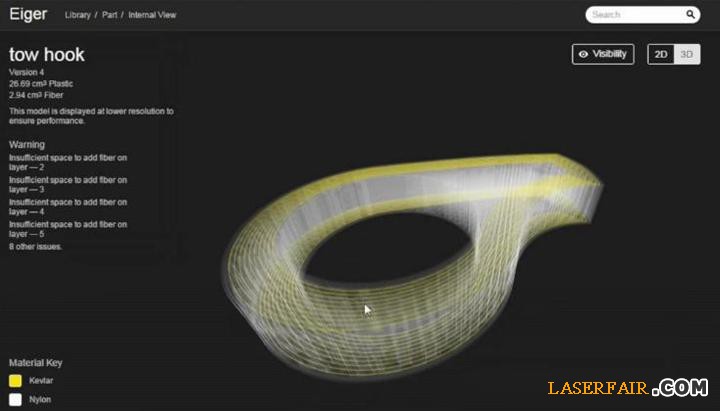The image size is (720, 411).
Task: Click the white Nylon color swatch
Action: pos(15,399)
